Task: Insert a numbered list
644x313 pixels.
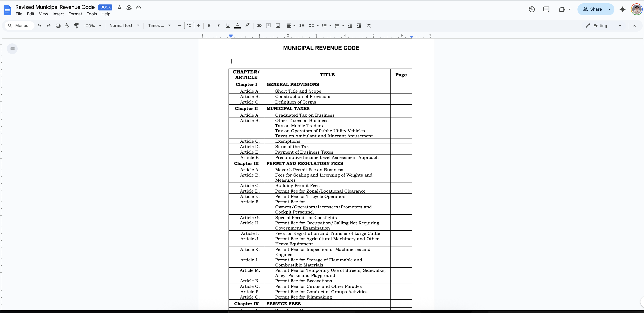Action: pyautogui.click(x=337, y=26)
